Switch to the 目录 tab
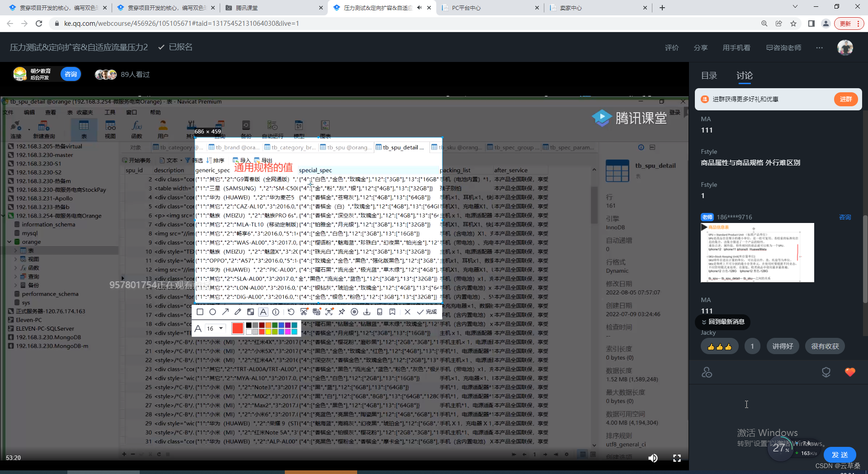Screen dimensions: 868x474 pyautogui.click(x=709, y=76)
